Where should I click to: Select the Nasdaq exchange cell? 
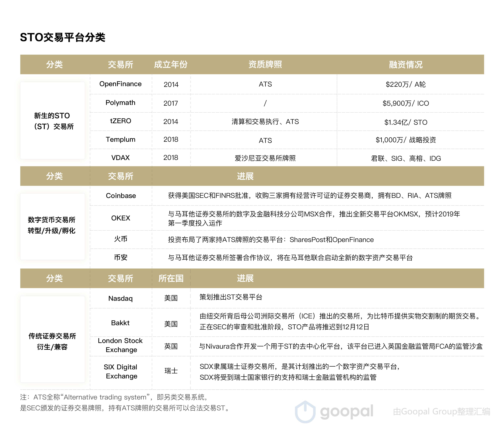120,298
